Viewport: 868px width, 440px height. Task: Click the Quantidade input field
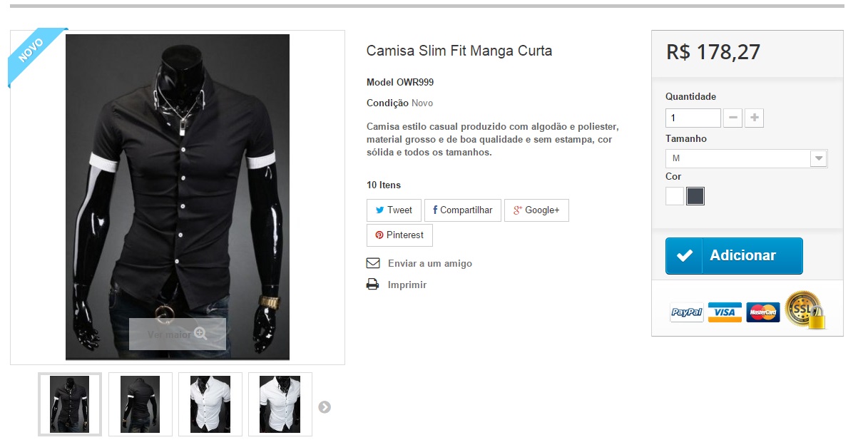(x=693, y=118)
